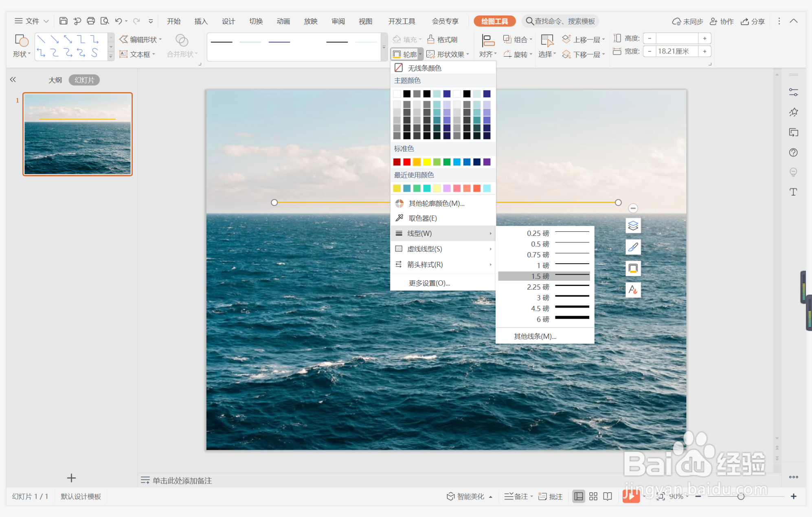Click the Print Preview icon

[x=105, y=21]
